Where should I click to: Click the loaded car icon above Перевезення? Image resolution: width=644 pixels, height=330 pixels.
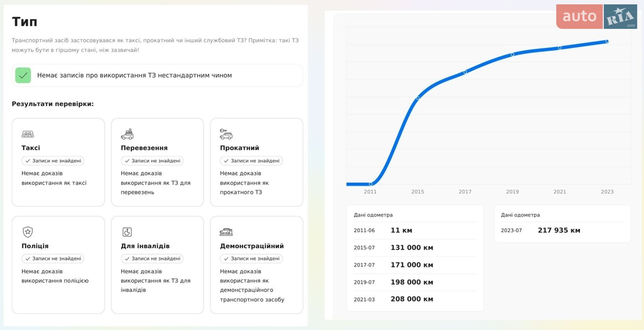127,134
